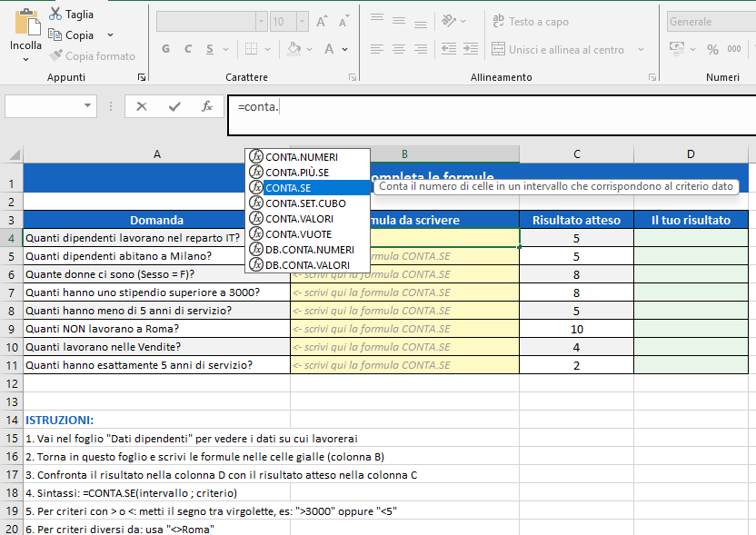Open the font color dropdown arrow
This screenshot has width=756, height=535.
(x=344, y=49)
